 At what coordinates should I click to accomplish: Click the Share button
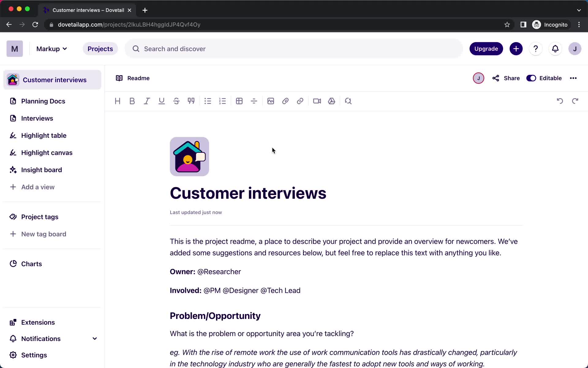point(506,78)
